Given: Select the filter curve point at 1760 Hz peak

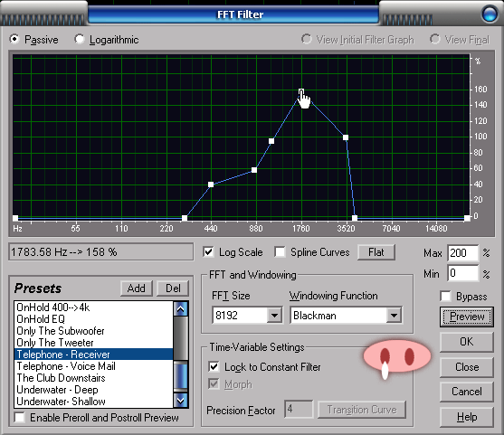Looking at the screenshot, I should click(x=301, y=91).
